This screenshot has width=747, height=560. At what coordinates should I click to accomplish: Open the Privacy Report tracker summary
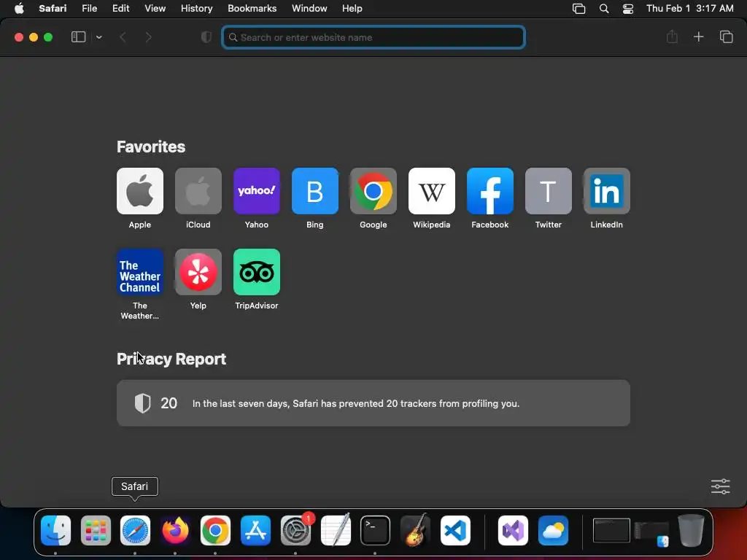373,402
